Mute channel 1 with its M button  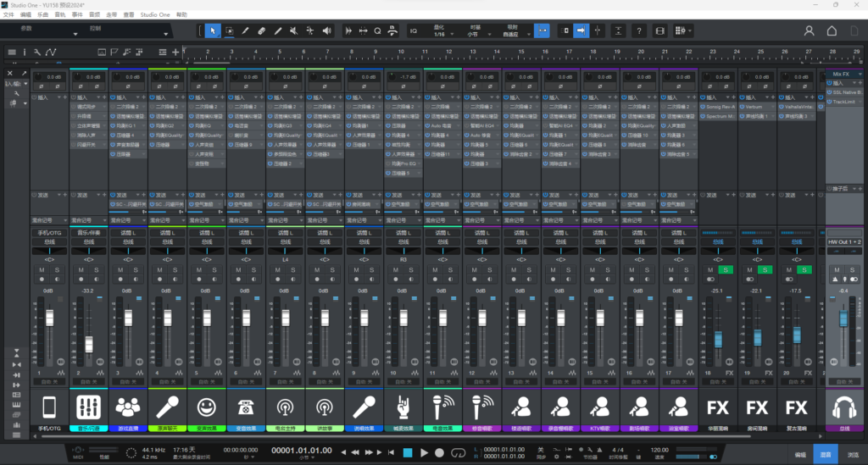coord(42,269)
